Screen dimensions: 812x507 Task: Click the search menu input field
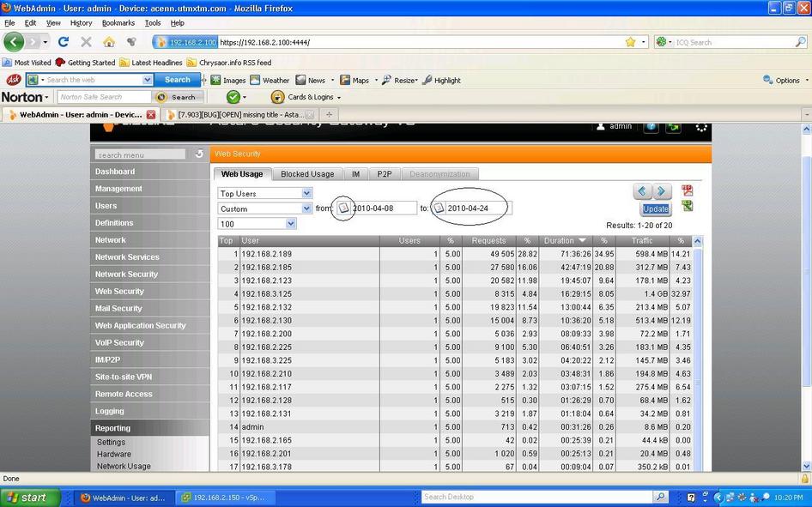[141, 155]
